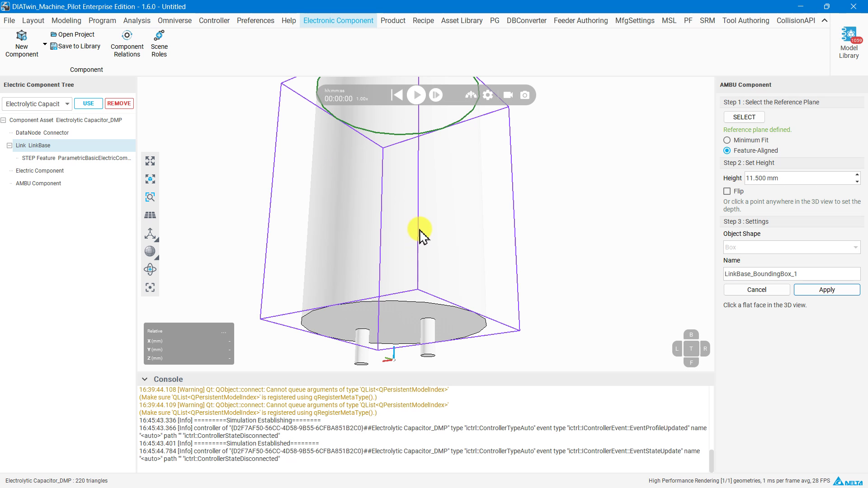Decrease the Height value with the down arrow
This screenshot has height=488, width=868.
pyautogui.click(x=857, y=182)
